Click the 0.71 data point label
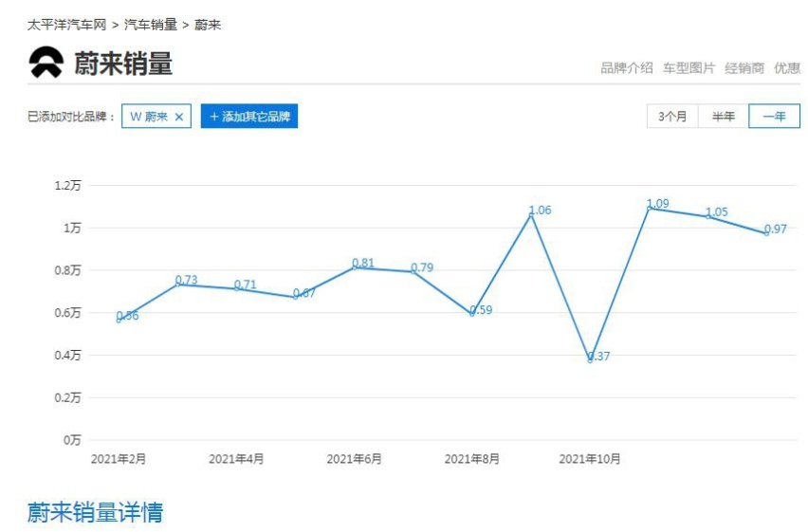Image resolution: width=808 pixels, height=532 pixels. [x=245, y=284]
